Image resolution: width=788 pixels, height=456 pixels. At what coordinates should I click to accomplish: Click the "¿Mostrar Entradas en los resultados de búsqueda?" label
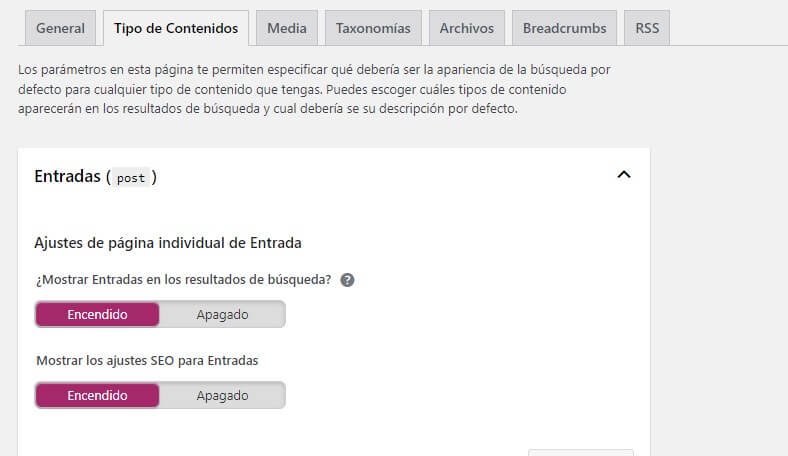click(x=183, y=279)
